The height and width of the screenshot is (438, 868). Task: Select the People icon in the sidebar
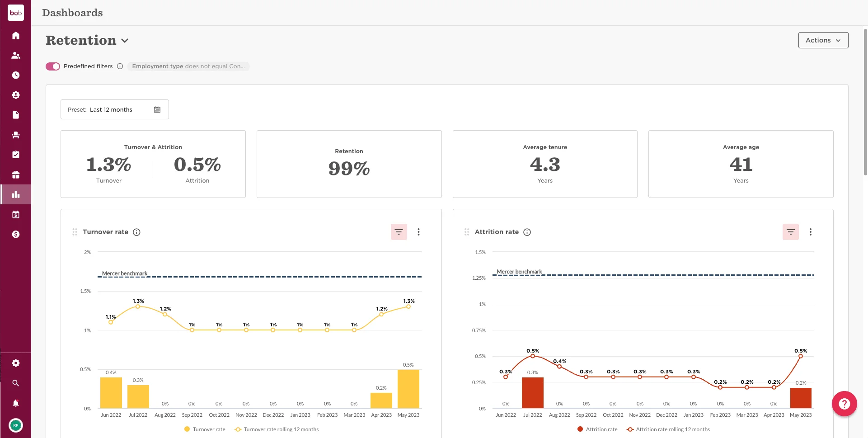[x=16, y=55]
